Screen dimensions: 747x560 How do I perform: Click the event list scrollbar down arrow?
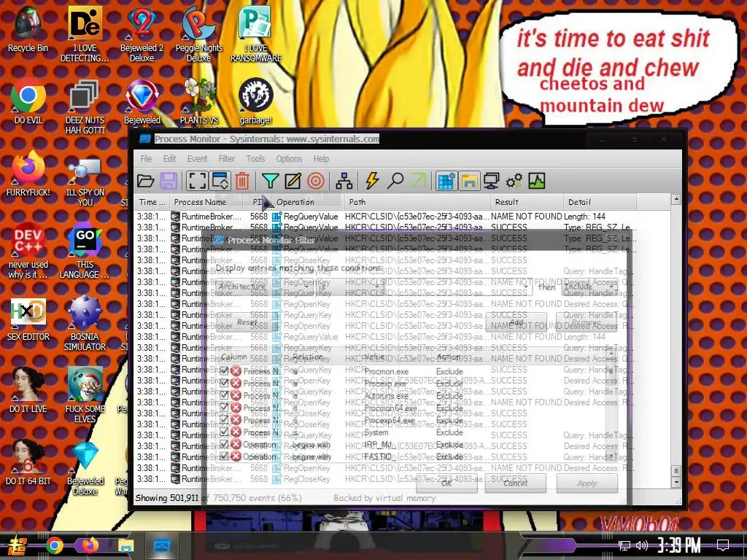point(676,482)
